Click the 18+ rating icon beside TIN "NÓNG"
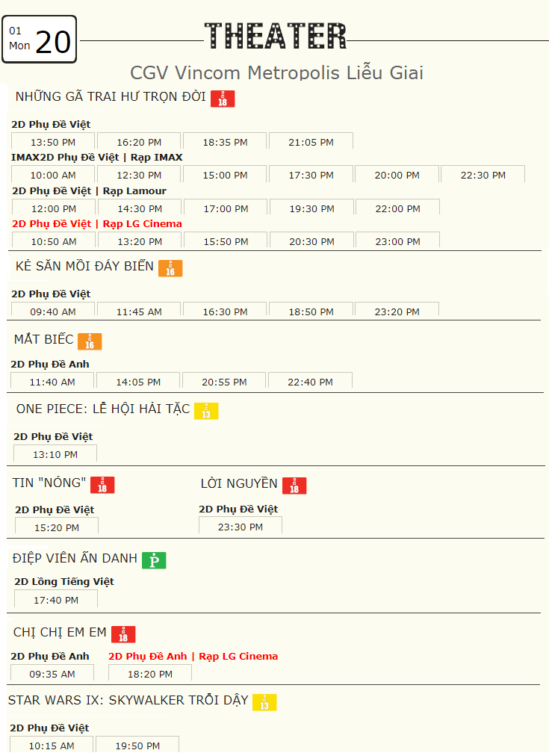The image size is (549, 756). (102, 485)
